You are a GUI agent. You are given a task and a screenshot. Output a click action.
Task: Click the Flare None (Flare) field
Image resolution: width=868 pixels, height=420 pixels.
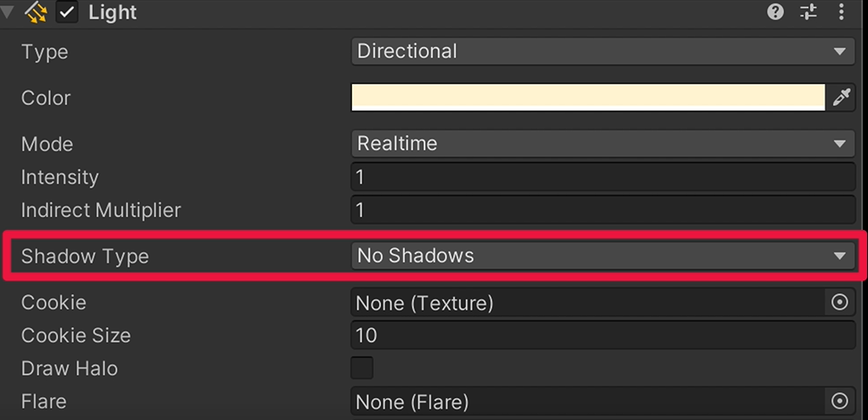tap(589, 401)
